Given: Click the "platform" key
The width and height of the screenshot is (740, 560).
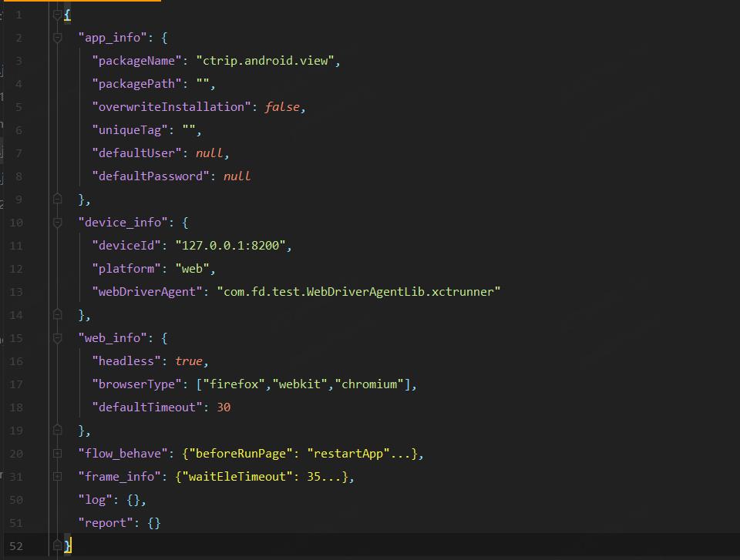Looking at the screenshot, I should pyautogui.click(x=126, y=268).
